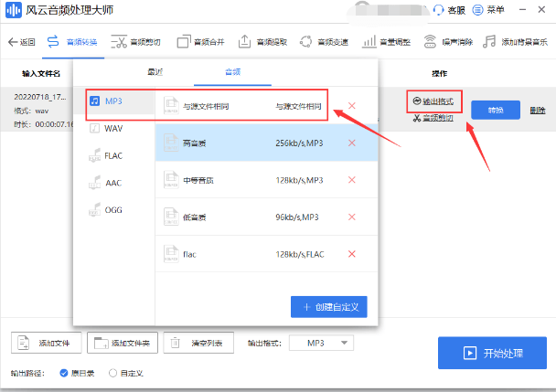Click the 开始处理 start processing button
This screenshot has height=392, width=556.
(492, 353)
